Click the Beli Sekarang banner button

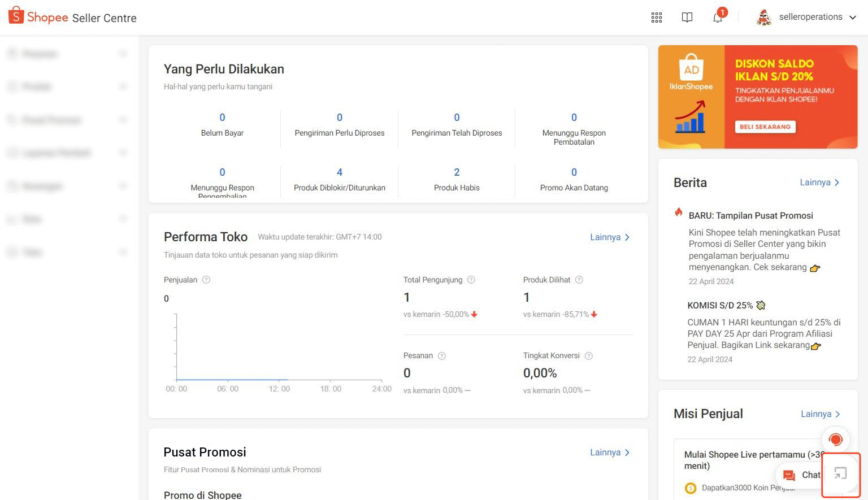(765, 127)
